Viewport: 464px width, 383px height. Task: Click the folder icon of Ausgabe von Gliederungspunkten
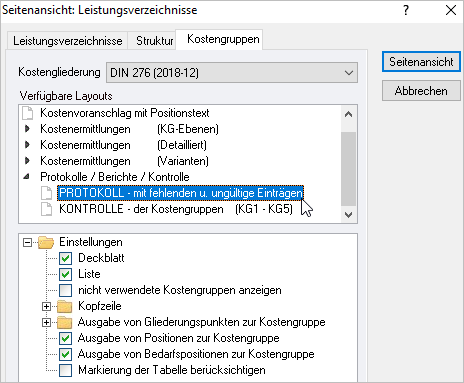pos(65,322)
